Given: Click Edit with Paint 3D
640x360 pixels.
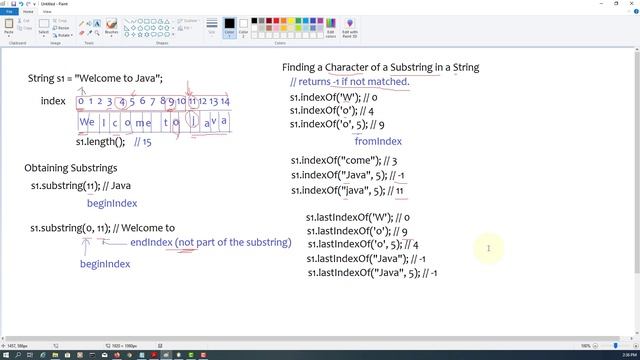Looking at the screenshot, I should tap(350, 28).
